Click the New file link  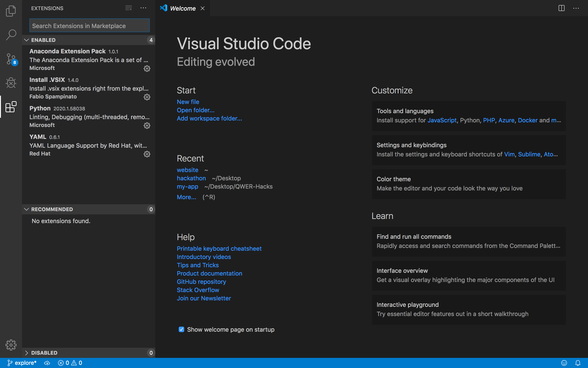click(x=188, y=102)
